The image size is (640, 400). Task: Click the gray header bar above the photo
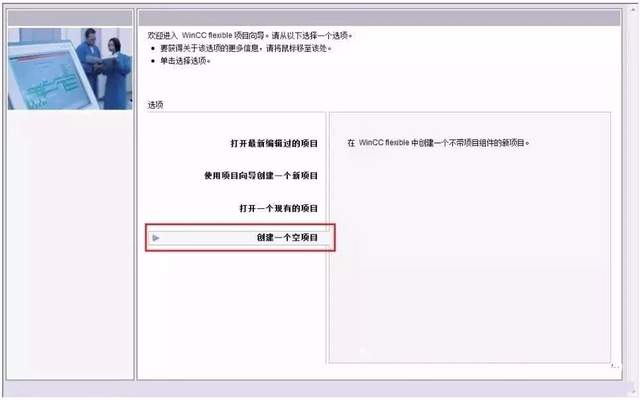70,18
